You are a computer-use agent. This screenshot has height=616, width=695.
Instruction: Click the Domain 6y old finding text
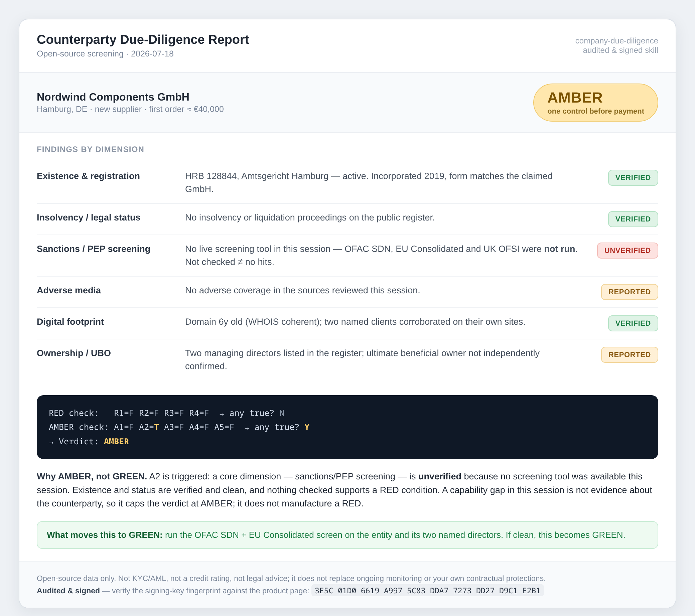pos(355,322)
